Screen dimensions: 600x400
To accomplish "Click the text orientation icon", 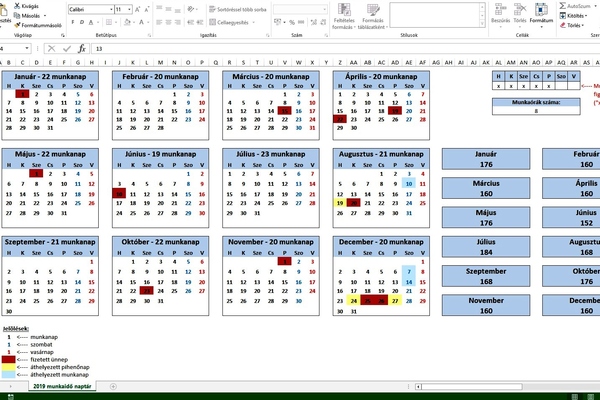I will [190, 9].
